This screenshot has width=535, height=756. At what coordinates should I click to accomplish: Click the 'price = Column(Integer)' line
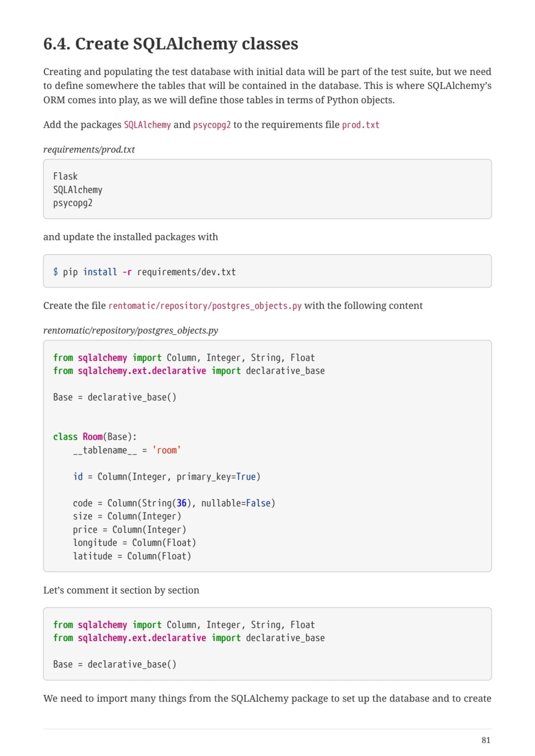(130, 530)
